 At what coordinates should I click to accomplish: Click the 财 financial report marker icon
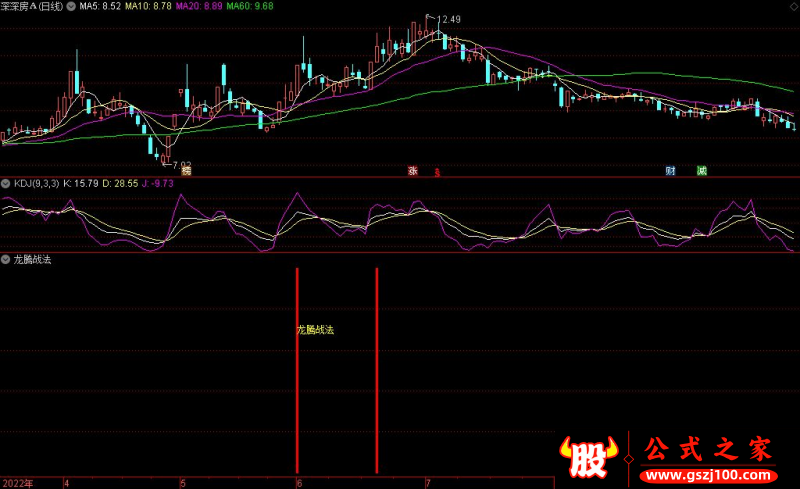[671, 171]
